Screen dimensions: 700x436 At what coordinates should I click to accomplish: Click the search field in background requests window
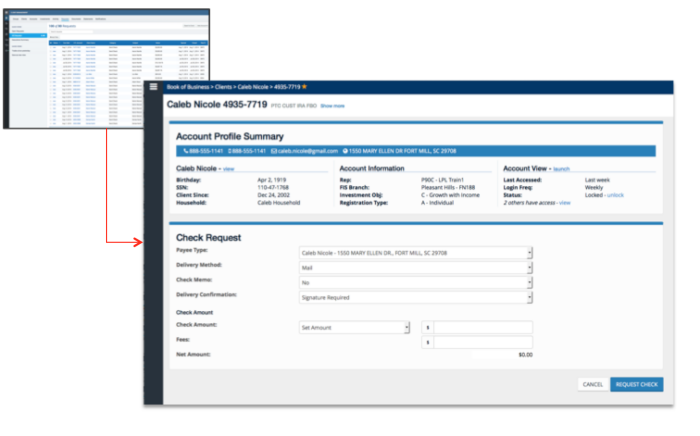(71, 32)
